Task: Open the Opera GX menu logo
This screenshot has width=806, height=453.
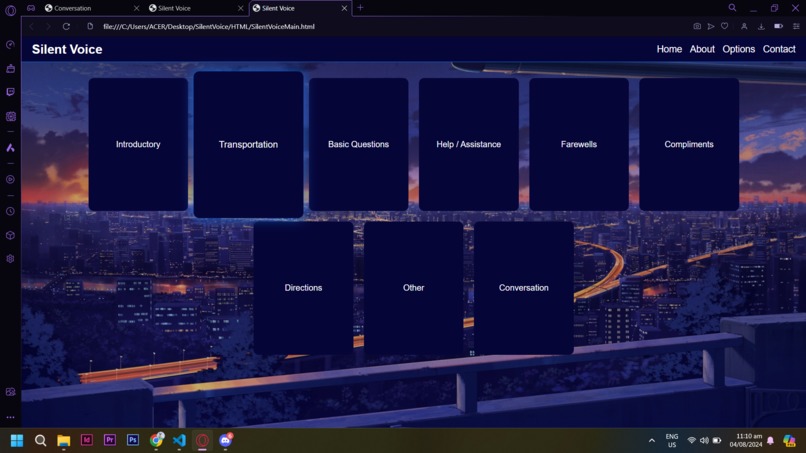Action: click(10, 10)
